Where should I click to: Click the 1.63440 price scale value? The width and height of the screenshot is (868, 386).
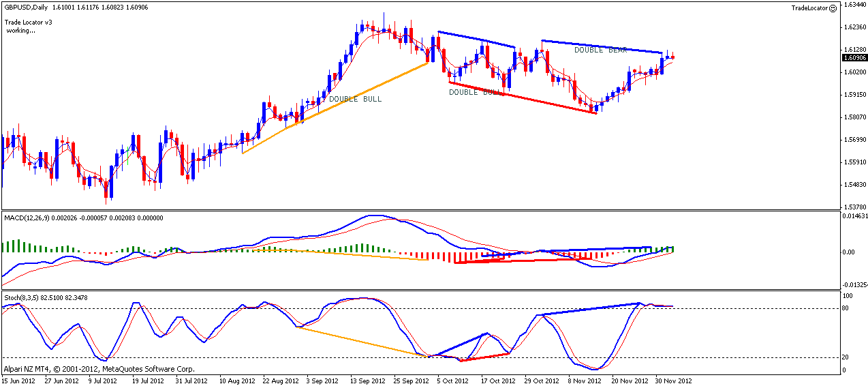(854, 4)
